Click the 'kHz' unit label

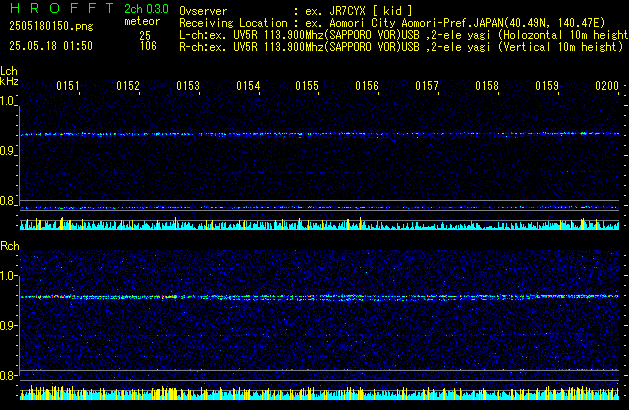[9, 81]
